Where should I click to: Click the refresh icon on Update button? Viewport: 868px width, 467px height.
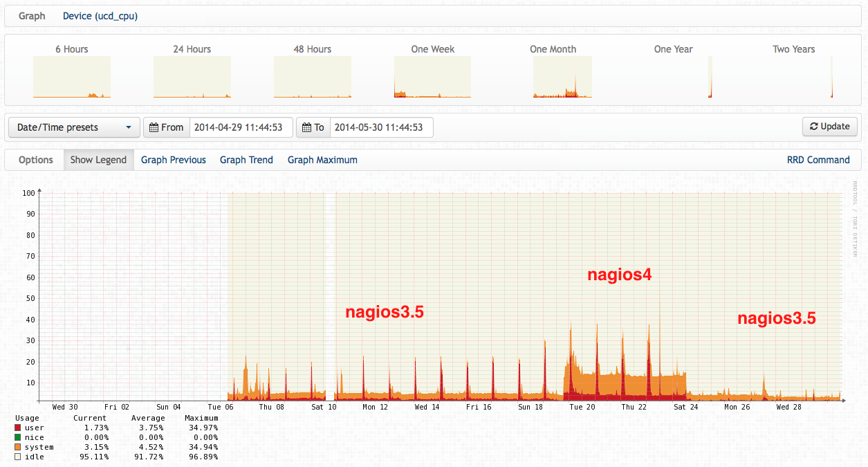[x=813, y=127]
